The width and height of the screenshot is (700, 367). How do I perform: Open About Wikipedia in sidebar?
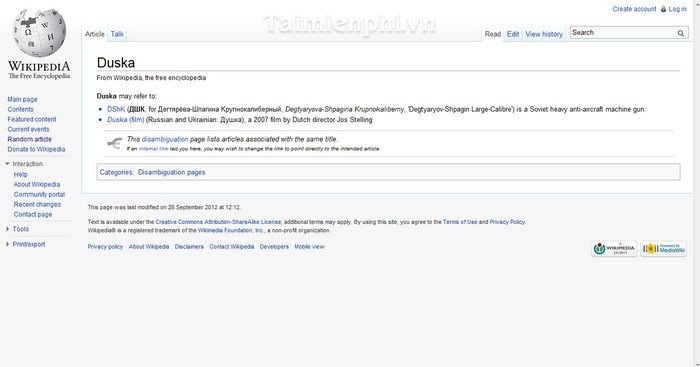pos(37,184)
